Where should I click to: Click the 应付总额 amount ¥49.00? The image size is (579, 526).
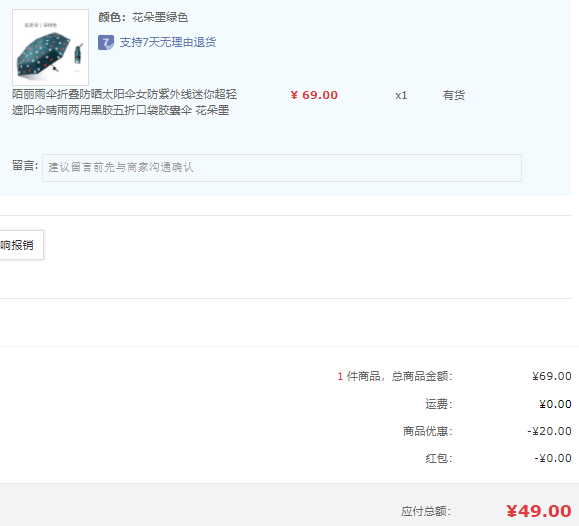[x=539, y=511]
